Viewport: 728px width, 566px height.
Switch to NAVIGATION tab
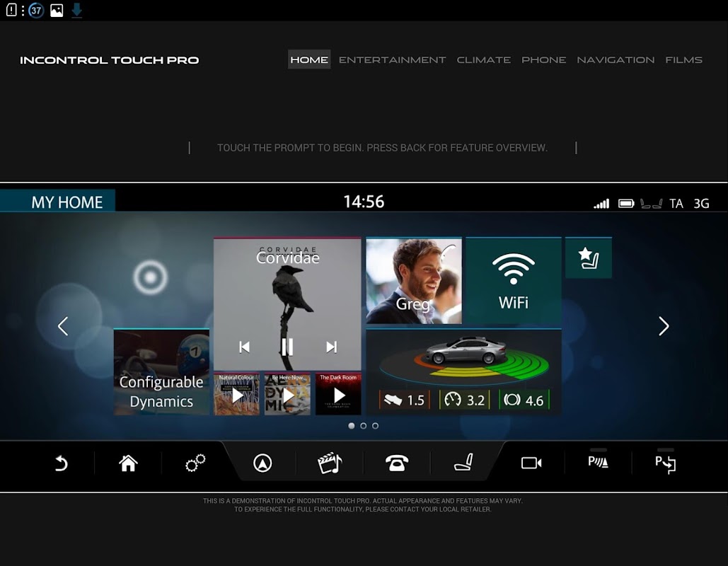coord(616,60)
